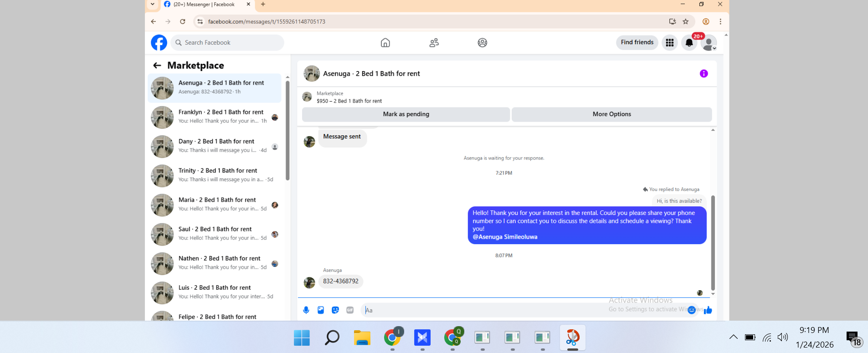Open the Dany 2 Bed 1 Bath conversation
The height and width of the screenshot is (353, 868).
pos(215,146)
